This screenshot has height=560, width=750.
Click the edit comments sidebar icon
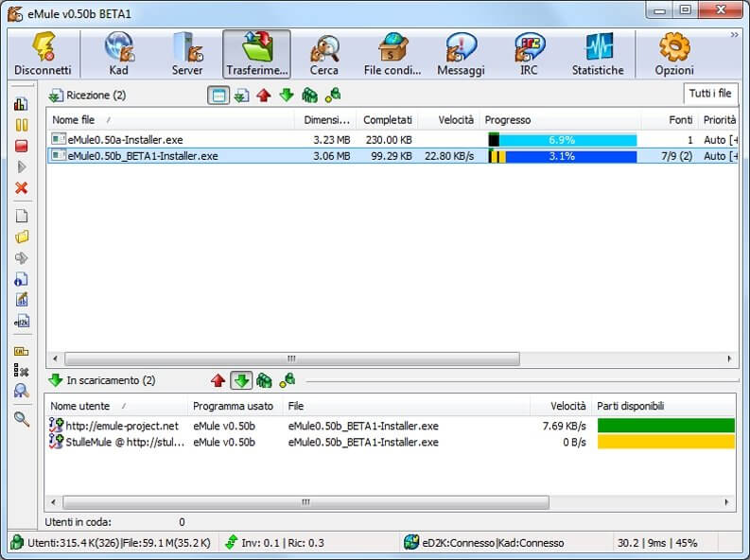21,300
